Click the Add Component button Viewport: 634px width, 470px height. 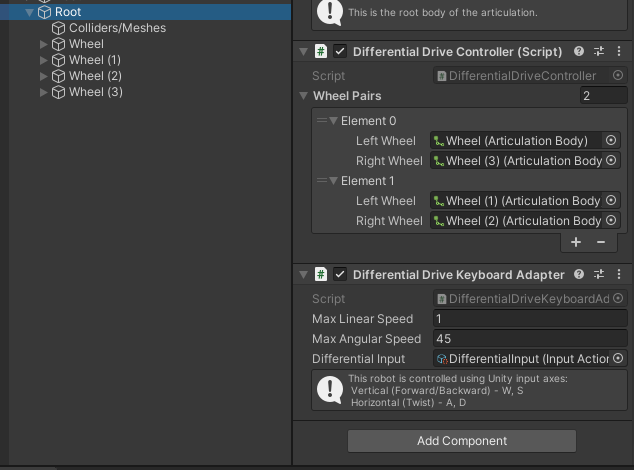coord(462,441)
